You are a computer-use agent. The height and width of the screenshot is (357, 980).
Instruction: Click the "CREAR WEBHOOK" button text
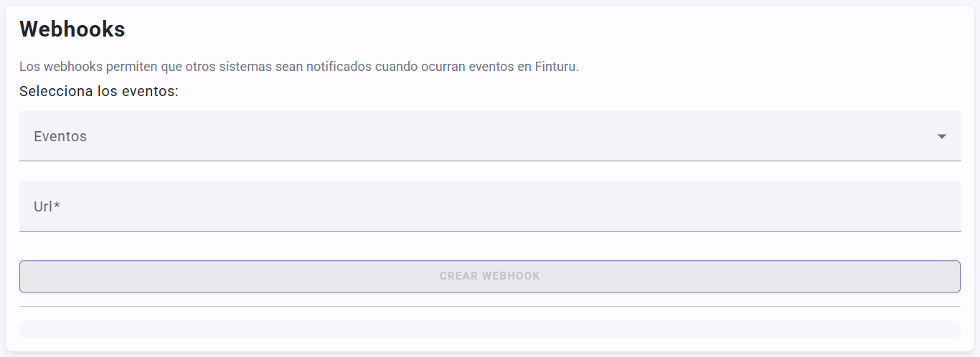(489, 276)
